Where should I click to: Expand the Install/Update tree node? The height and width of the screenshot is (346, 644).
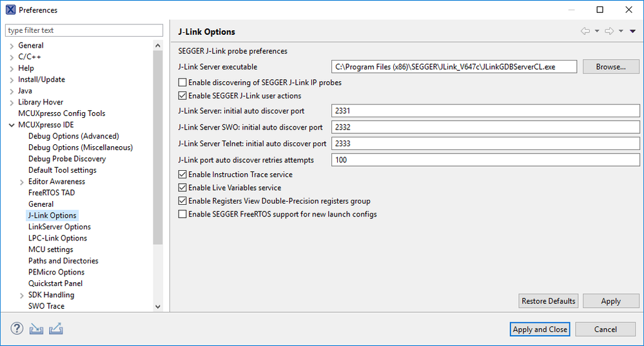click(x=12, y=80)
